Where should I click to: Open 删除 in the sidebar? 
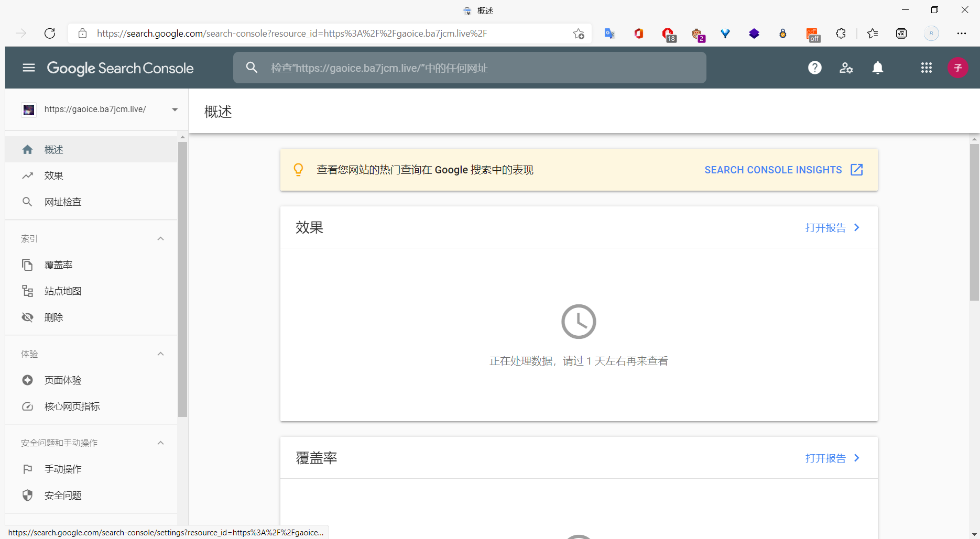click(91, 317)
